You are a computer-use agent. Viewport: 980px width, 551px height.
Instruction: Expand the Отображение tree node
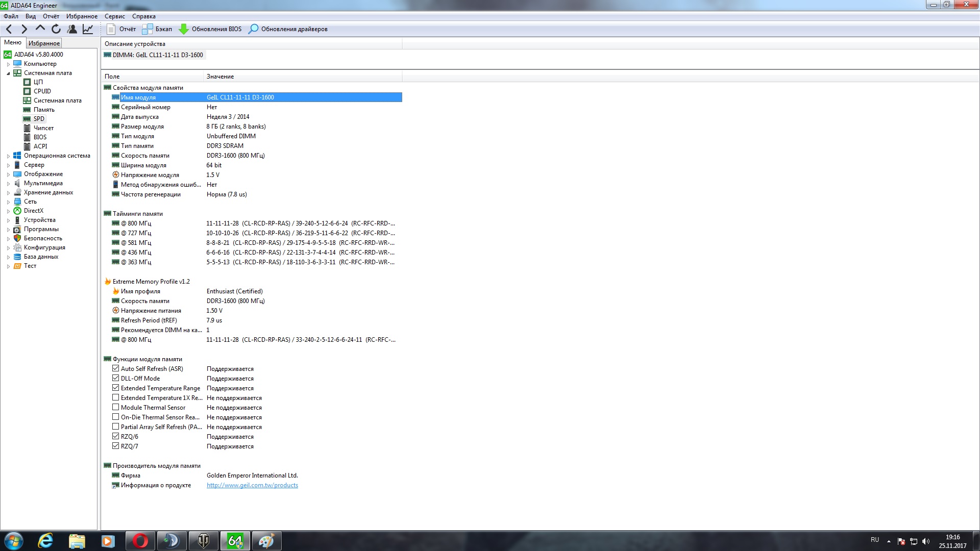coord(8,174)
